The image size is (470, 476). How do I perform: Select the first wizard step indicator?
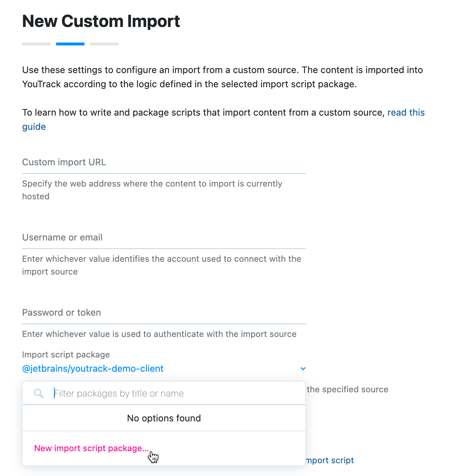point(36,44)
